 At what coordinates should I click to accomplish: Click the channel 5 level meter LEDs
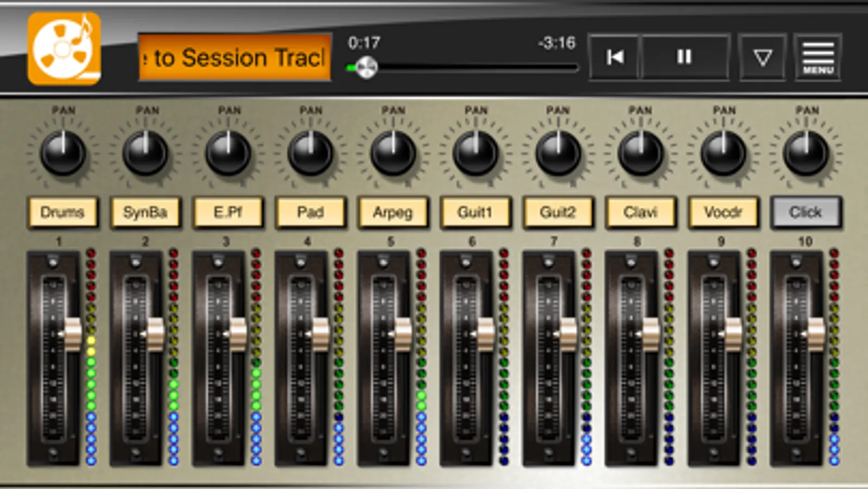[x=421, y=357]
